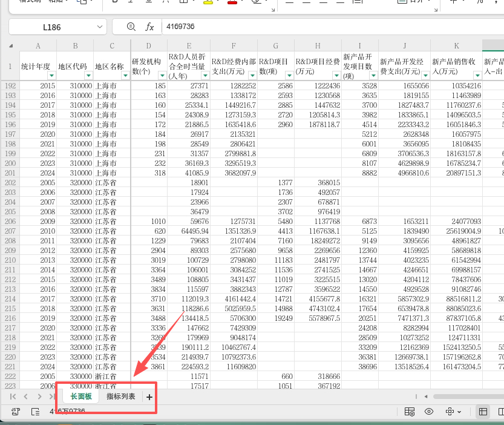Open filter dropdown for R&D人员折合全时当量 column
504x425 pixels.
205,76
